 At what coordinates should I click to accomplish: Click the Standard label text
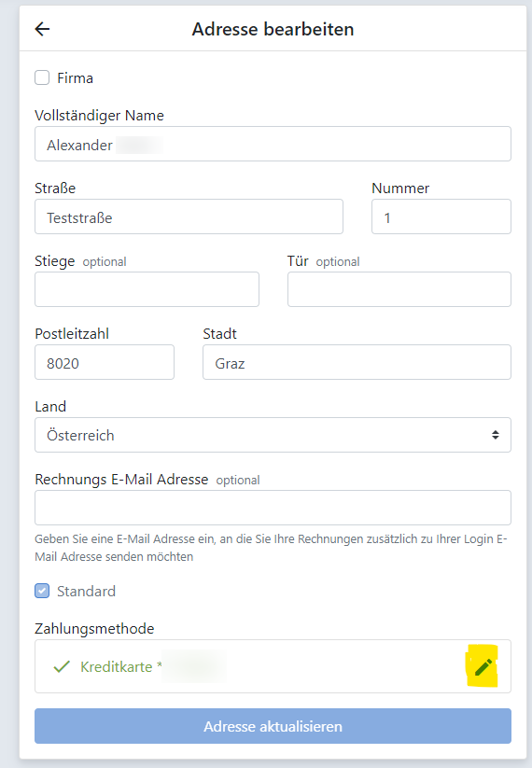click(x=86, y=592)
